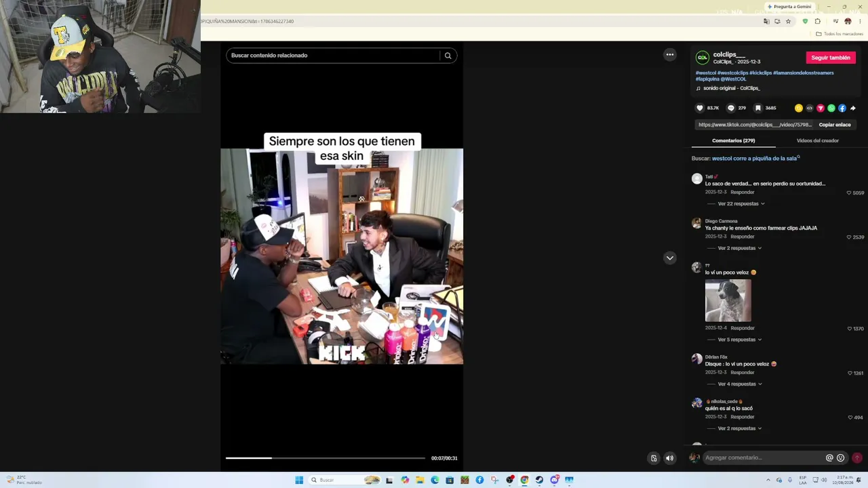Like Dérian Főx's comment
868x488 pixels.
pos(849,373)
